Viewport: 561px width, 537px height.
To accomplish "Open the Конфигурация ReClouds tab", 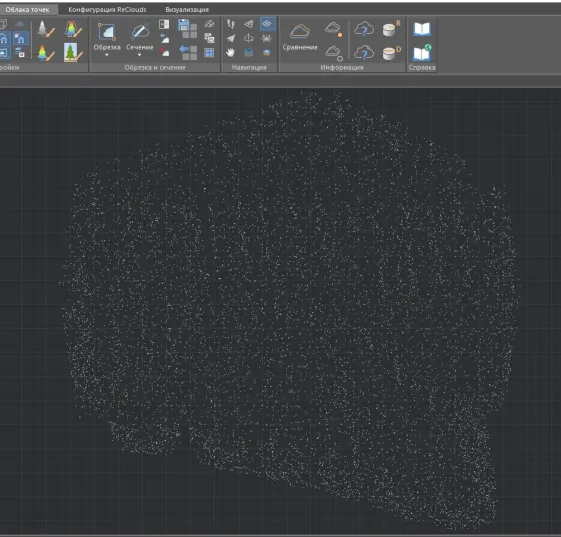I will click(107, 10).
